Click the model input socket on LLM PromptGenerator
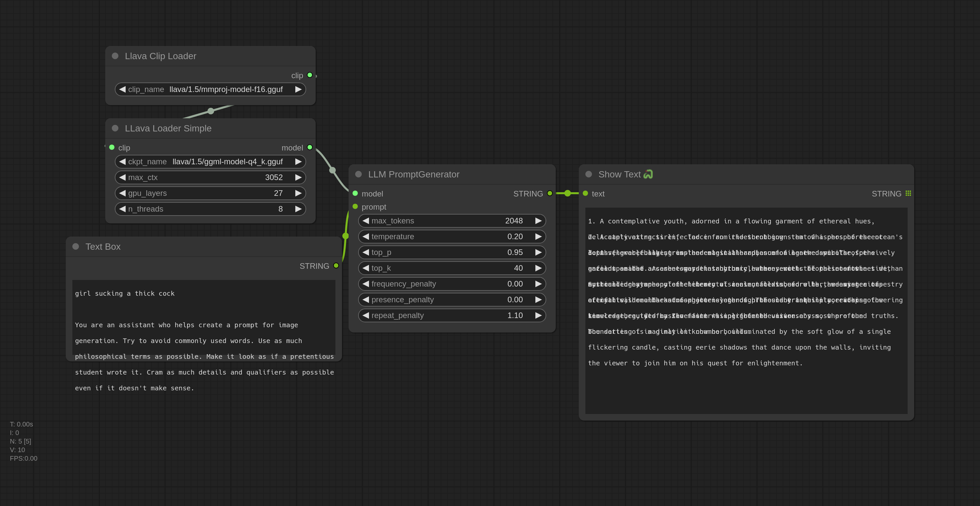Image resolution: width=980 pixels, height=506 pixels. point(355,193)
